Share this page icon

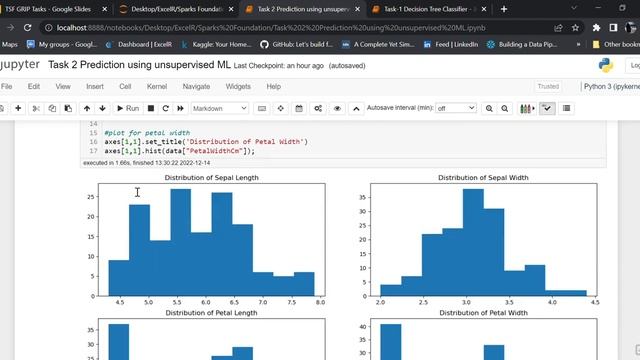(558, 28)
